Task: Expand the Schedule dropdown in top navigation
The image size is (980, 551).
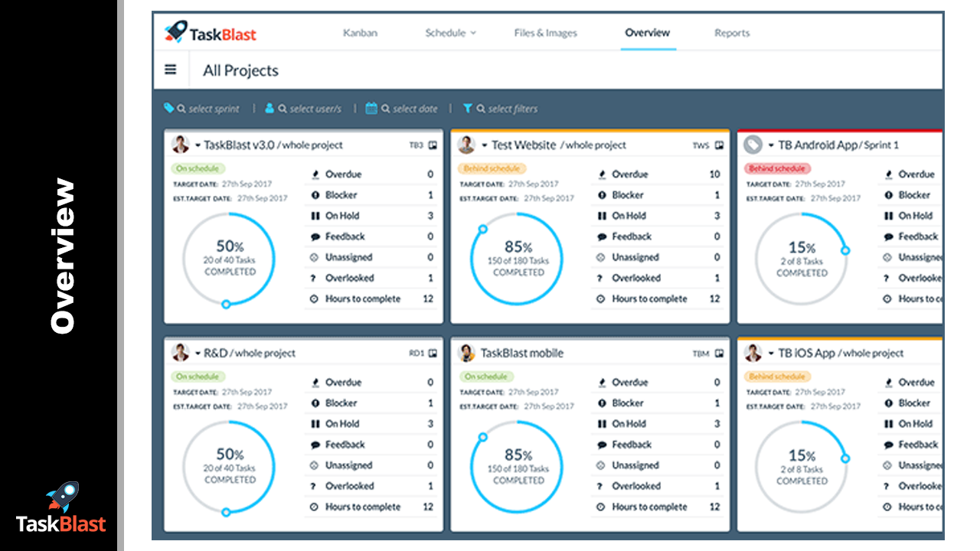Action: pyautogui.click(x=450, y=33)
